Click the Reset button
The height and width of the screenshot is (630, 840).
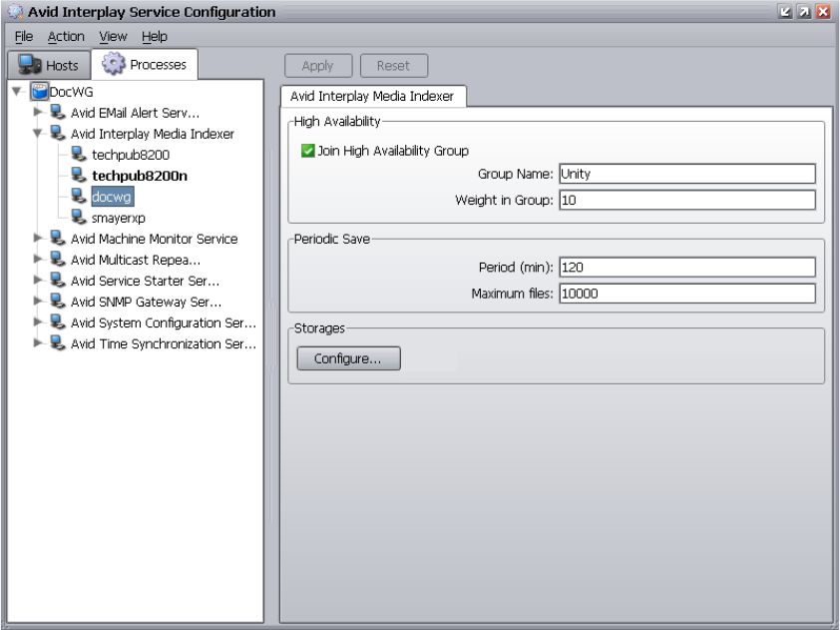click(x=394, y=66)
